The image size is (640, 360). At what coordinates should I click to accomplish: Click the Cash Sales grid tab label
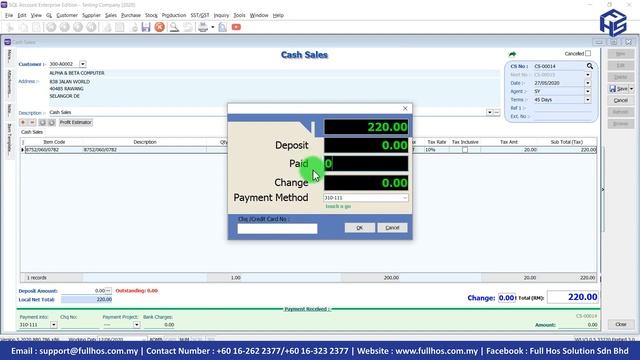click(32, 132)
